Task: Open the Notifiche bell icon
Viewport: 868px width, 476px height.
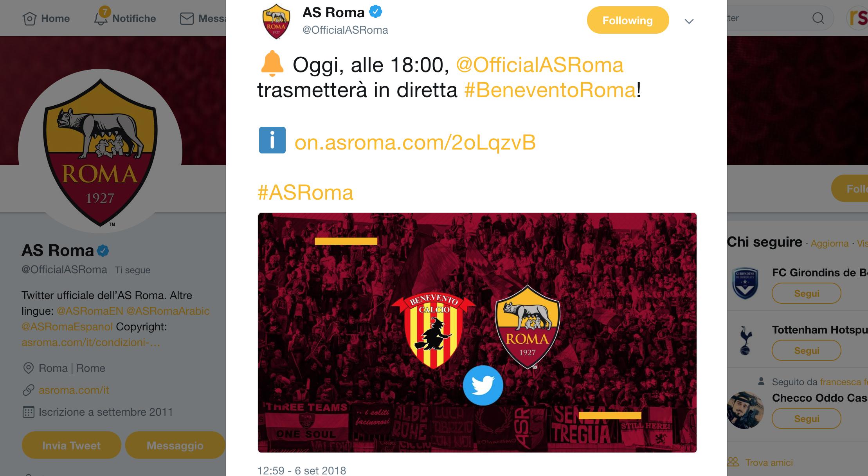Action: coord(101,18)
